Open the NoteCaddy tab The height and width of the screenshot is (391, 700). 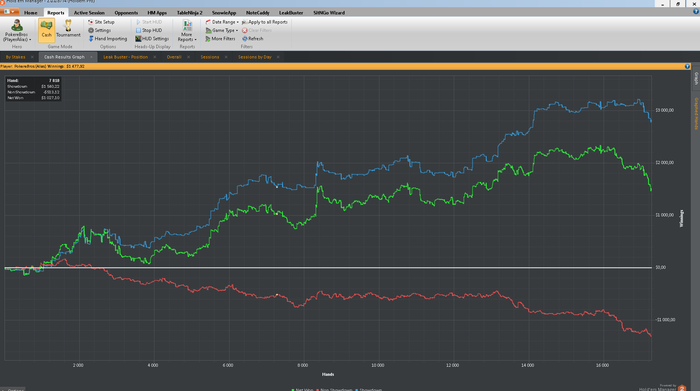pos(258,12)
